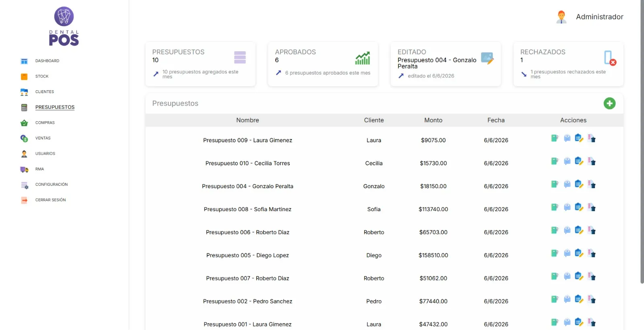Log out via Cerrar Sesión
This screenshot has width=644, height=330.
click(x=50, y=200)
